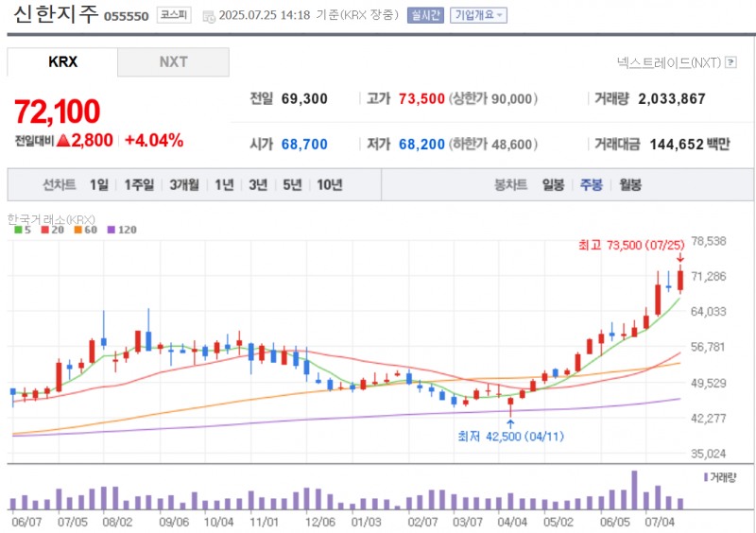
Task: Select the 3개월 line chart period
Action: 184,184
